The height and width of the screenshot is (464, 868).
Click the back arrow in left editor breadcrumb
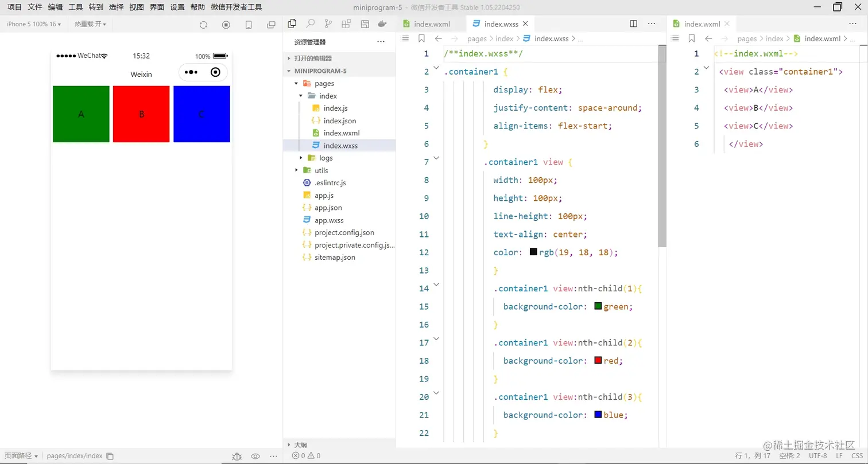439,38
